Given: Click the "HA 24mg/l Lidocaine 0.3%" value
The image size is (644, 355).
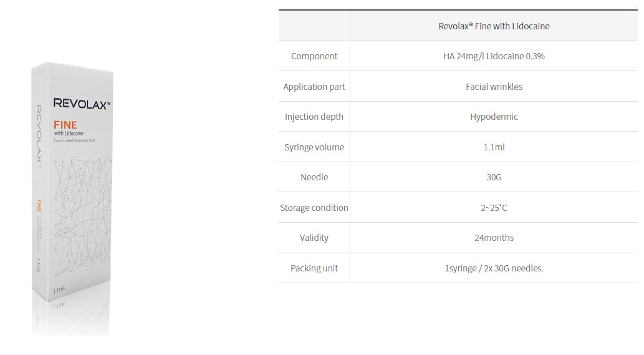Looking at the screenshot, I should coord(494,56).
